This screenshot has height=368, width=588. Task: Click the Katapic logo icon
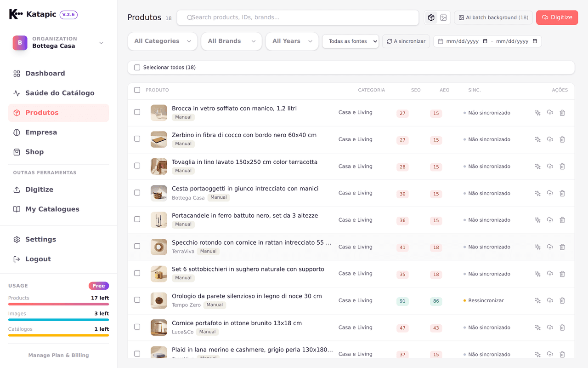point(16,14)
